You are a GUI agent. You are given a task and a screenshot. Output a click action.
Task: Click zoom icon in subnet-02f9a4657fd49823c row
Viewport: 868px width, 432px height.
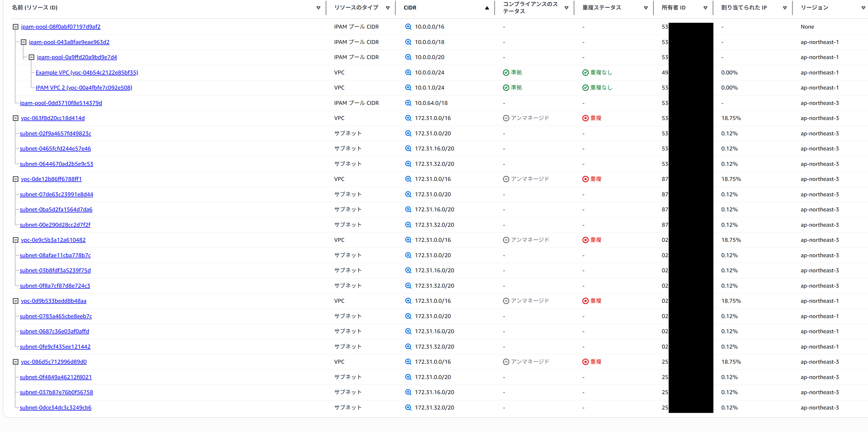(x=408, y=133)
